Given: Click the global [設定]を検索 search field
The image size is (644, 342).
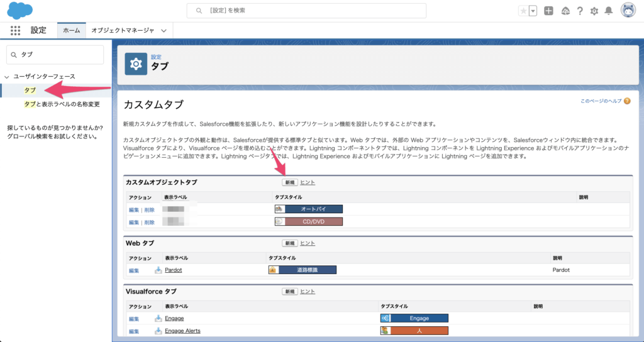Looking at the screenshot, I should tap(306, 11).
